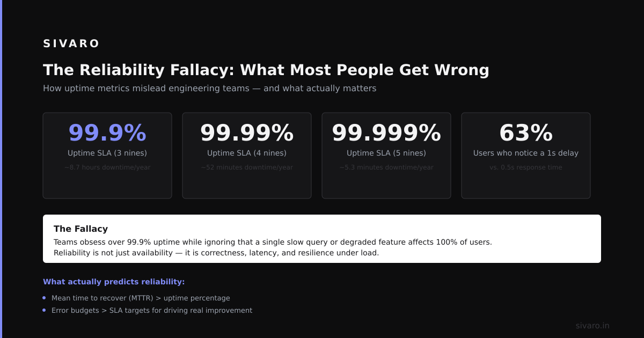This screenshot has width=644, height=338.
Task: Click the vs. 0.5s response time note
Action: tap(526, 167)
